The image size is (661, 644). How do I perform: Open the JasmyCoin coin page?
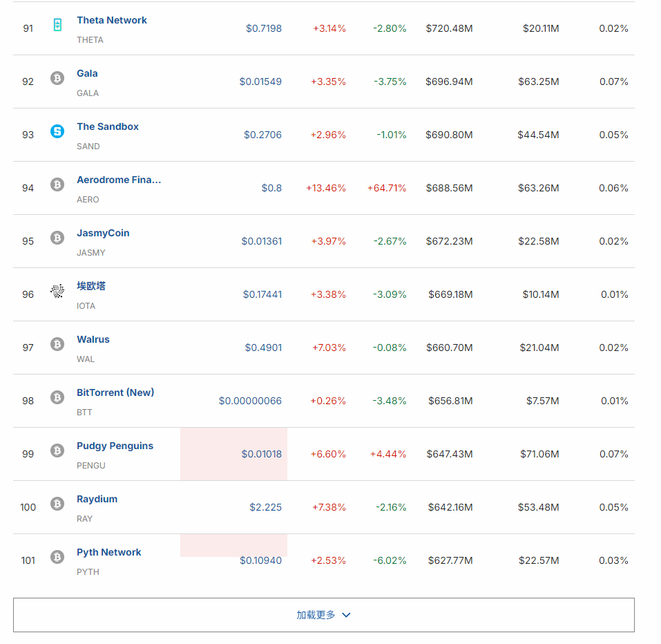(103, 234)
